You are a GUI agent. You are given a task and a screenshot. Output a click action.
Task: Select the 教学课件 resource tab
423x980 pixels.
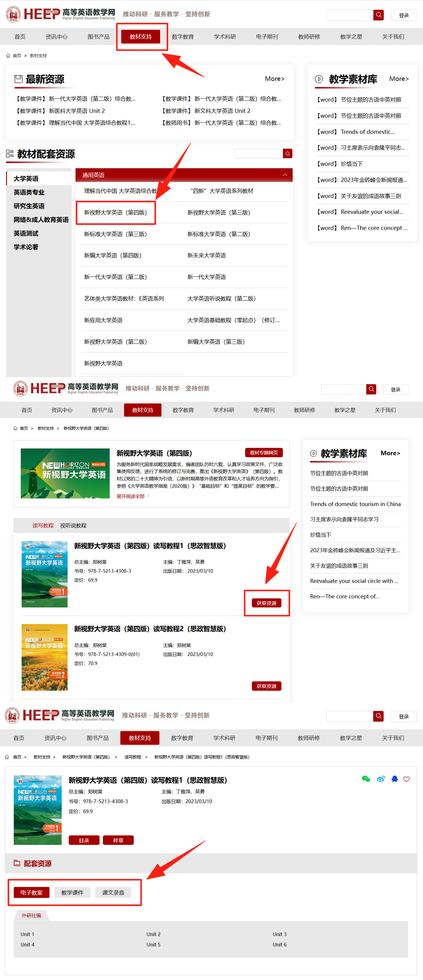coord(72,892)
